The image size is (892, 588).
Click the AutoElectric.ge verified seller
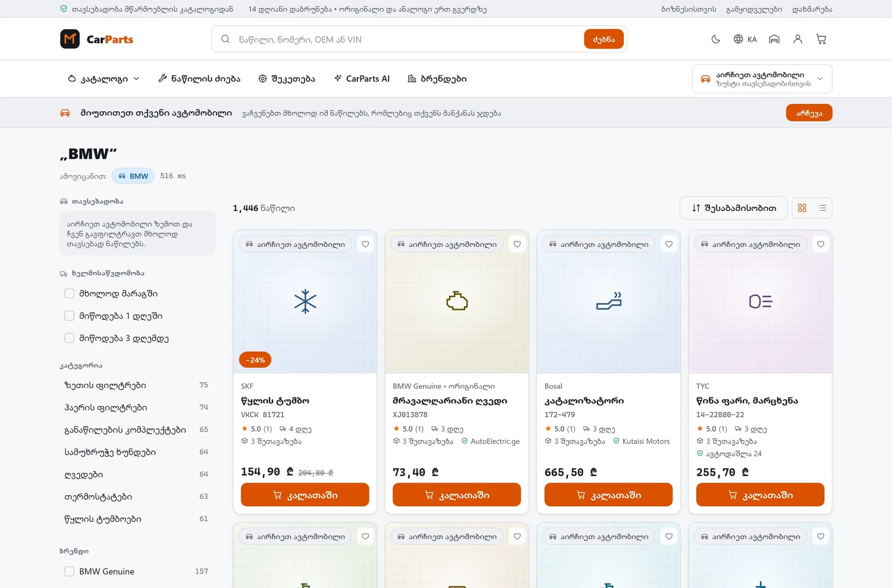click(491, 441)
